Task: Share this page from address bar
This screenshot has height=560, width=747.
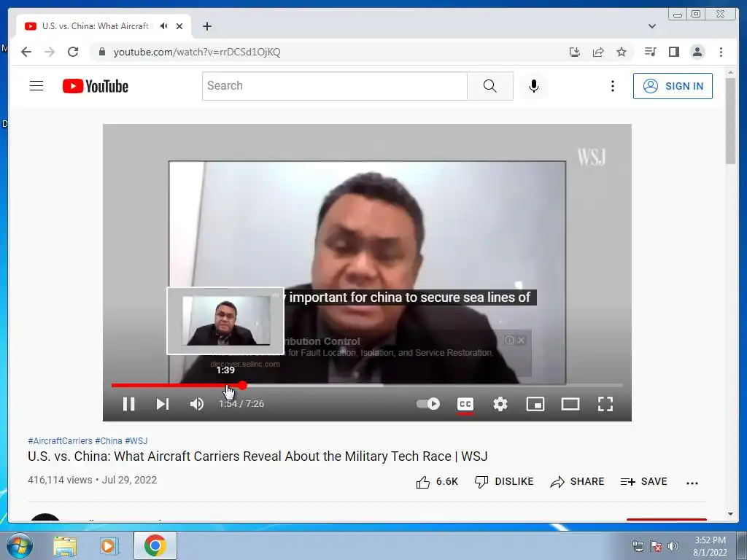Action: (598, 52)
